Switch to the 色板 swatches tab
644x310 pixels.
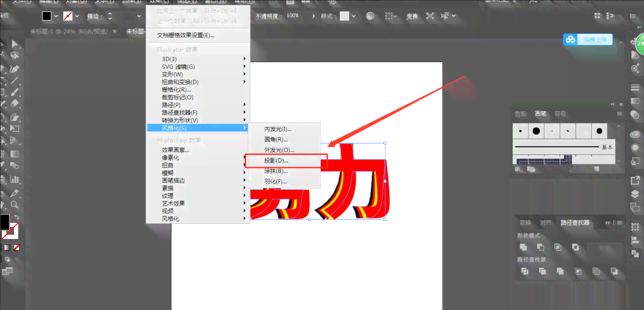[x=521, y=114]
